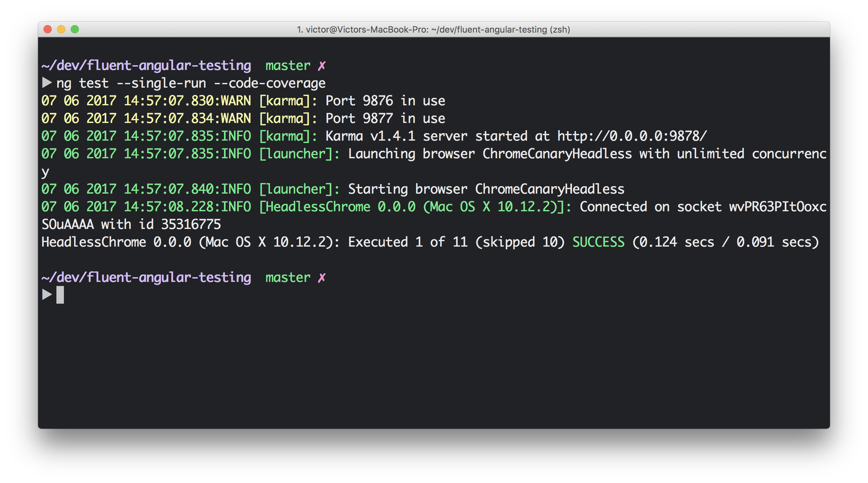Click the bottom empty prompt arrow icon
868x483 pixels.
[x=47, y=294]
